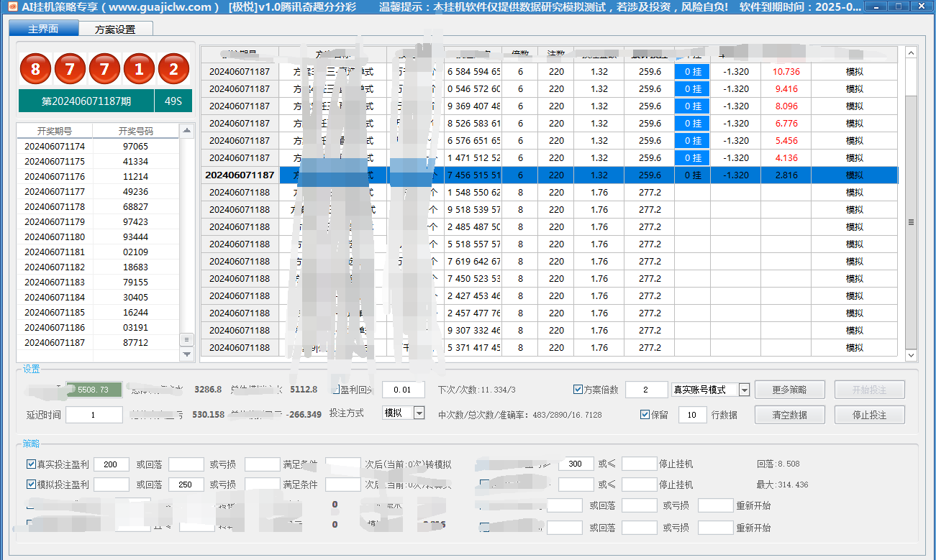Click the 模拟 cell in the 9.416 row
The width and height of the screenshot is (936, 560).
[x=855, y=89]
